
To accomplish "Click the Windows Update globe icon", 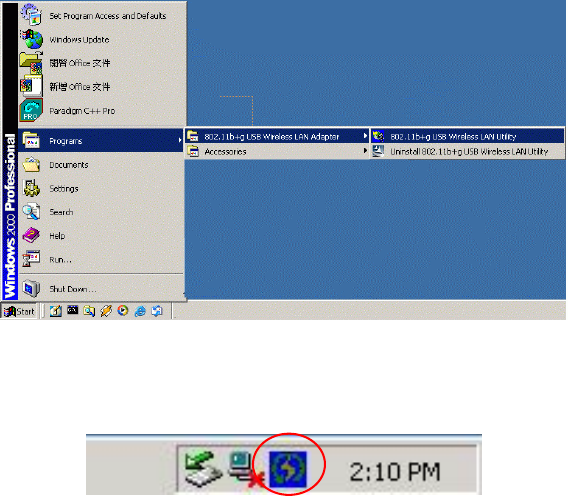I will [32, 39].
